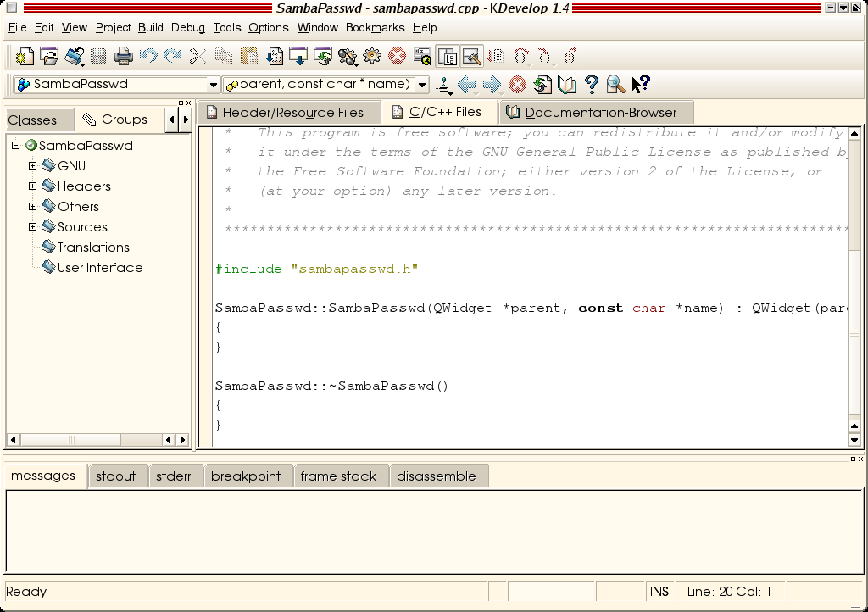This screenshot has width=868, height=612.
Task: Expand the Others group node
Action: (x=33, y=206)
